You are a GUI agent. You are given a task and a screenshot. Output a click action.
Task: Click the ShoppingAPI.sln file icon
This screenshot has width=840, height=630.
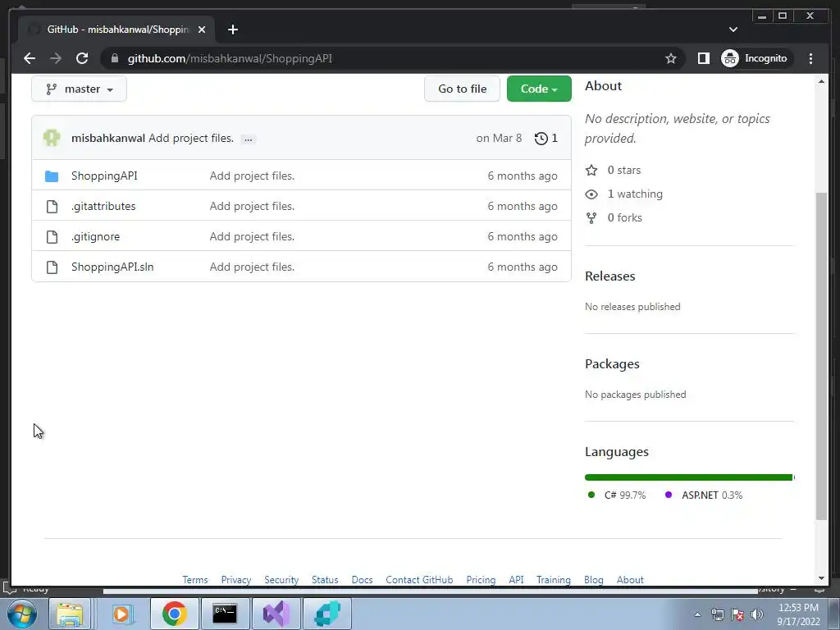52,267
